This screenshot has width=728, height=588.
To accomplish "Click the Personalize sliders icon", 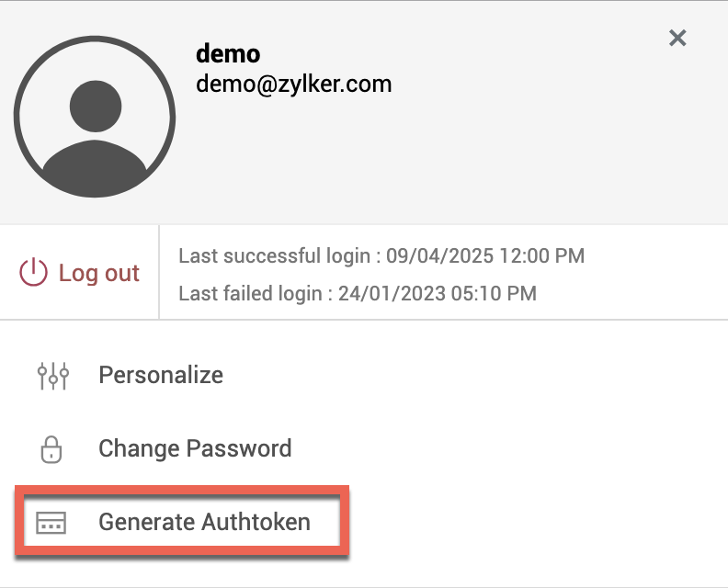I will pos(52,375).
